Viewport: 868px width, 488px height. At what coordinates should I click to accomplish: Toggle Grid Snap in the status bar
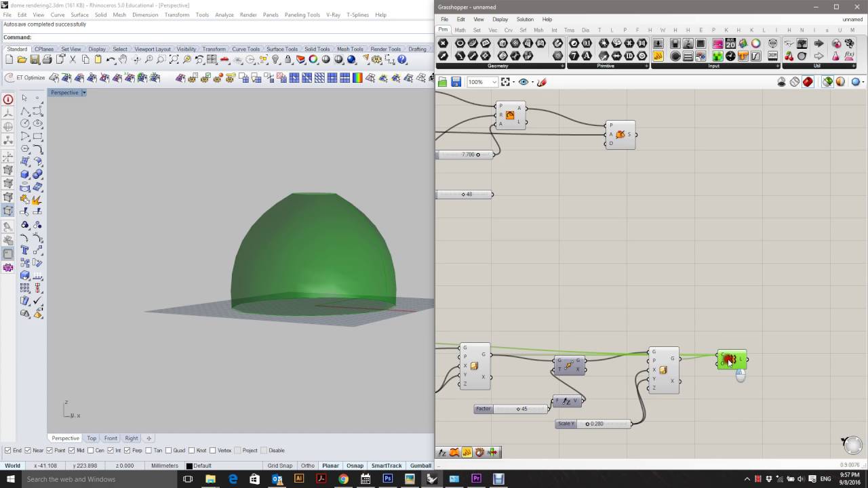[280, 466]
